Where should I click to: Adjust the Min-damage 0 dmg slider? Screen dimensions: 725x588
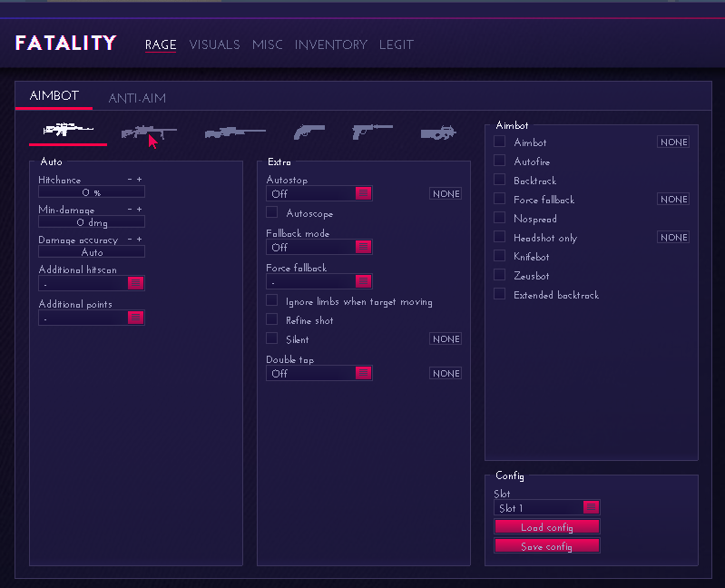92,222
